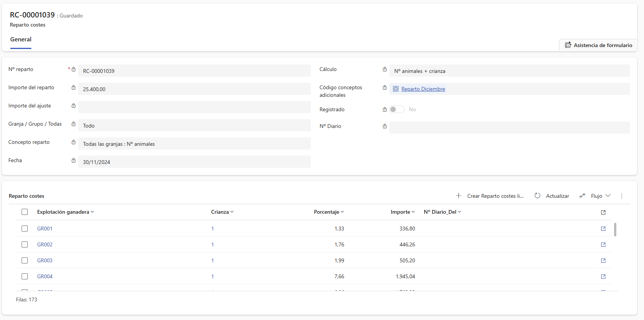The image size is (644, 320).
Task: Click the pop-out icon in grid header
Action: point(603,212)
